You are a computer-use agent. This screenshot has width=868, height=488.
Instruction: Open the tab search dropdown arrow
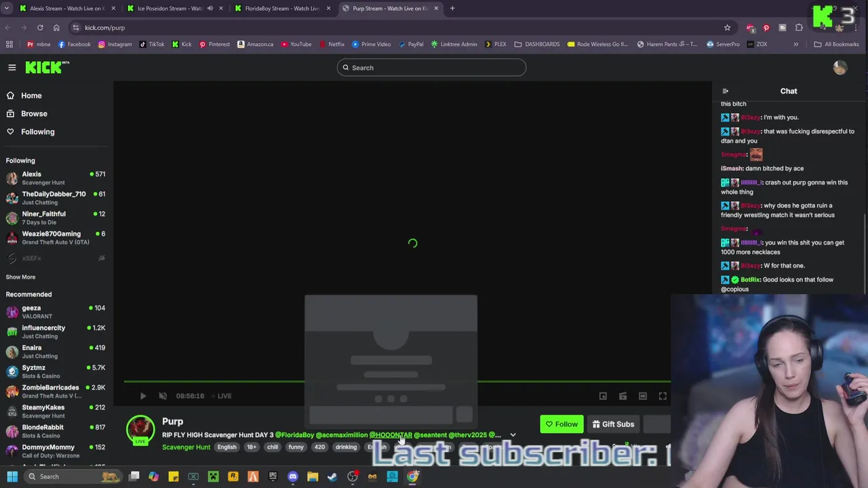[7, 8]
